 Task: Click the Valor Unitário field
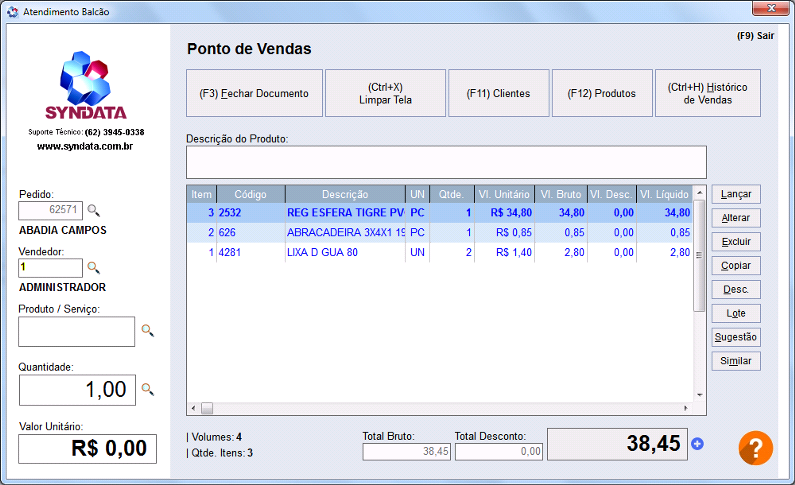point(87,449)
